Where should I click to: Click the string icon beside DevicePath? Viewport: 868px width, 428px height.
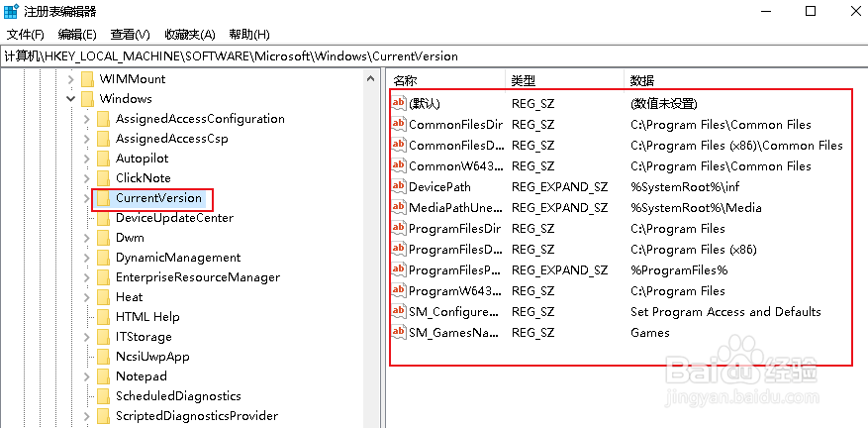point(399,186)
